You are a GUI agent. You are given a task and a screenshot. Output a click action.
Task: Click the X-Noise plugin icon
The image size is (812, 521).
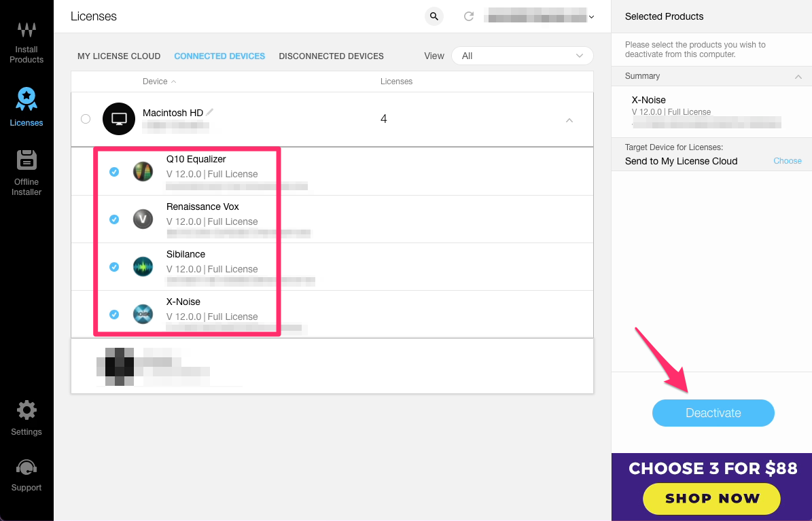point(143,315)
